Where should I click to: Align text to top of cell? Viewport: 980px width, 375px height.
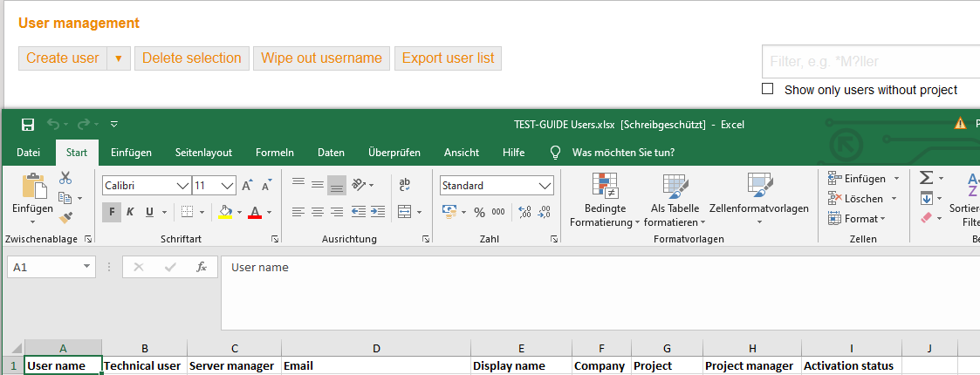point(298,184)
